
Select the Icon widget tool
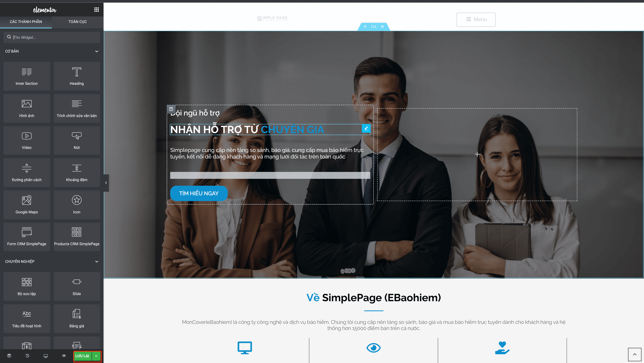coord(76,204)
